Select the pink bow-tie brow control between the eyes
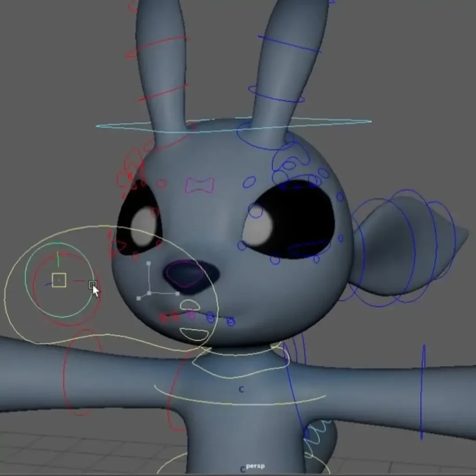Image resolution: width=476 pixels, height=476 pixels. point(199,185)
